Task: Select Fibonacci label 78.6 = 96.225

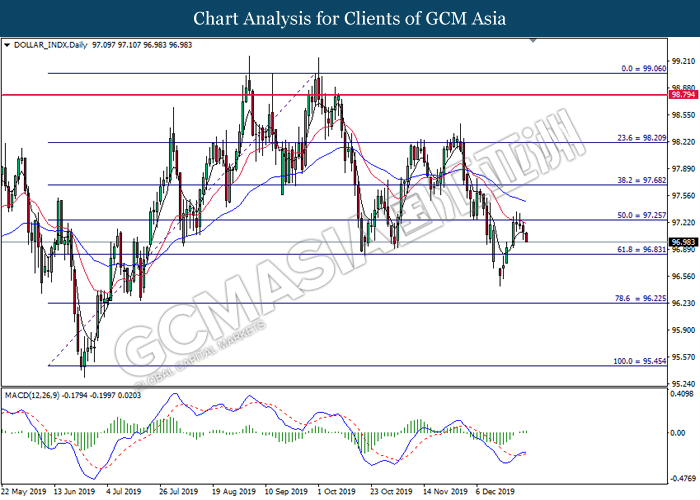Action: point(641,298)
